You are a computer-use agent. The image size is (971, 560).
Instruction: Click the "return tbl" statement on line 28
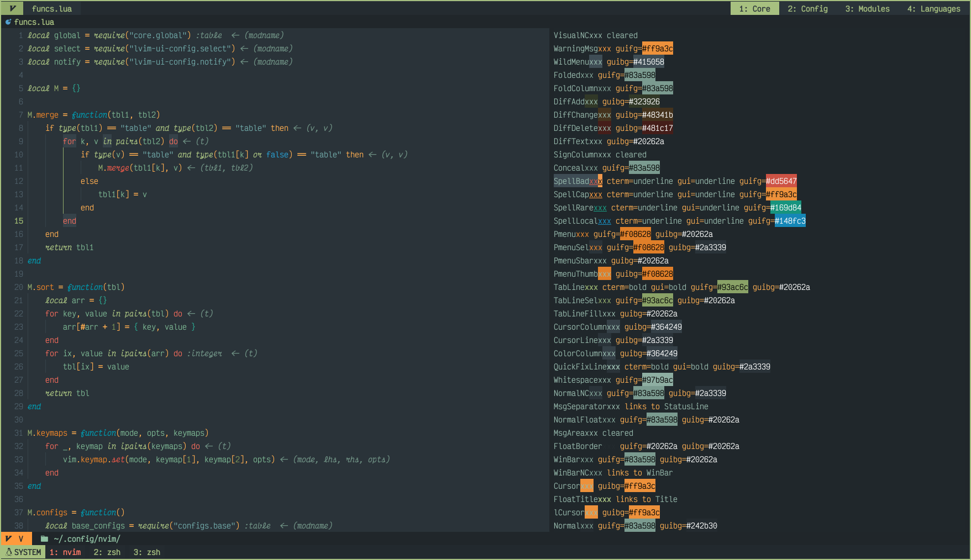67,393
